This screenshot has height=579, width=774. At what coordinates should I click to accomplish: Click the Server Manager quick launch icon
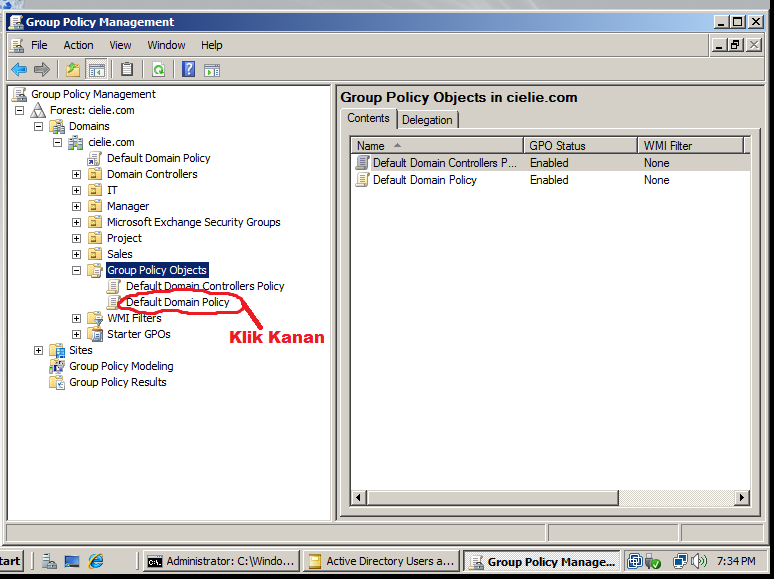[x=49, y=561]
